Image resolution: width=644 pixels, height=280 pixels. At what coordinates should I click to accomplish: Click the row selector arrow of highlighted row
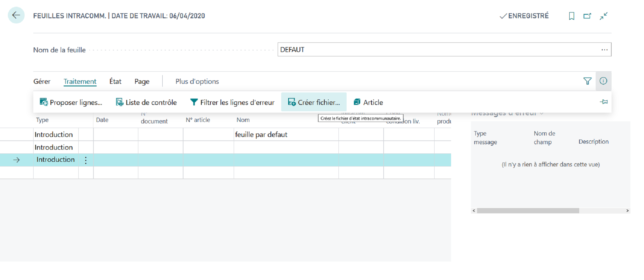tap(16, 160)
